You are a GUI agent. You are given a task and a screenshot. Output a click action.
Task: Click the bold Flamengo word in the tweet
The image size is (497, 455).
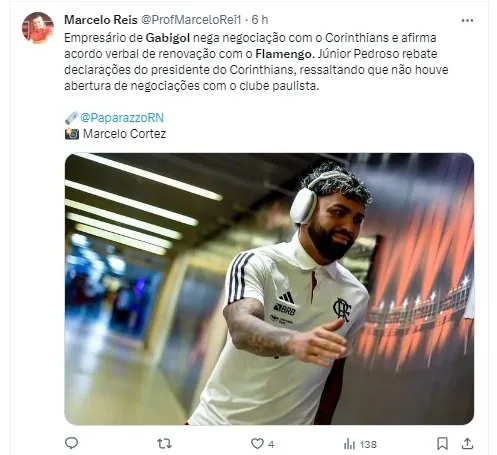point(285,54)
